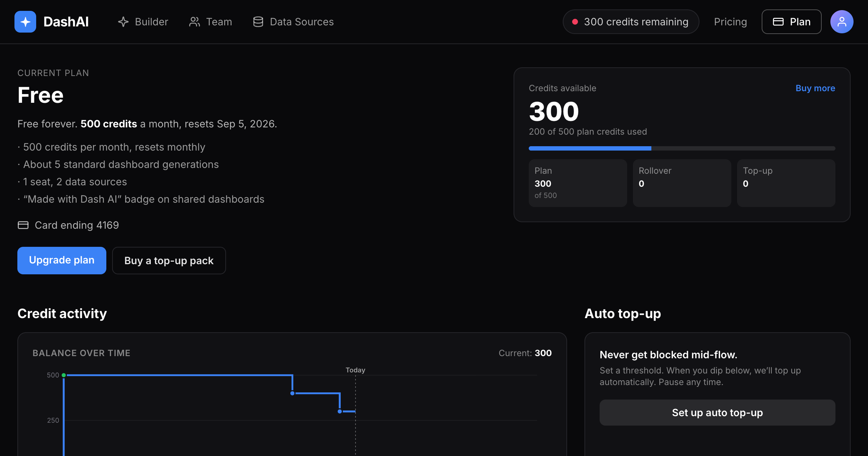Click the Buy more link
The image size is (868, 456).
(x=815, y=88)
